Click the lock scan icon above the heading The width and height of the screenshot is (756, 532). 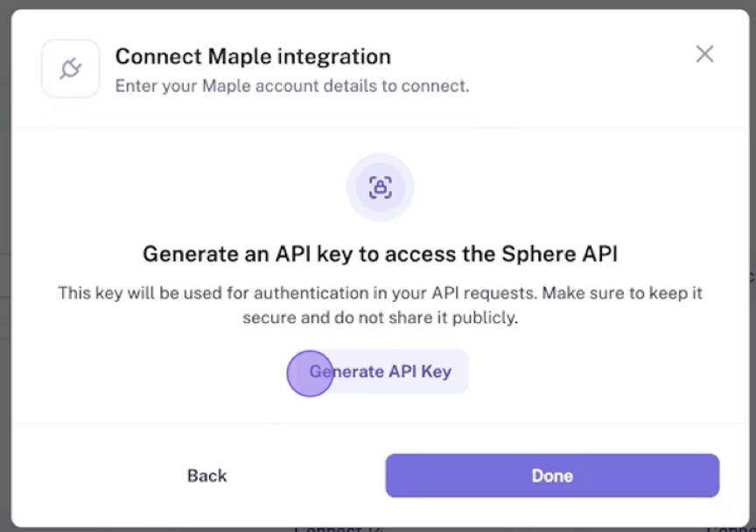[x=380, y=186]
